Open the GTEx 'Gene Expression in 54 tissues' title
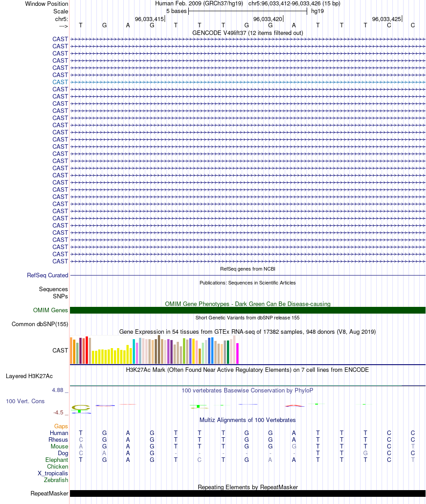Screen dimensions: 426x504 click(248, 332)
